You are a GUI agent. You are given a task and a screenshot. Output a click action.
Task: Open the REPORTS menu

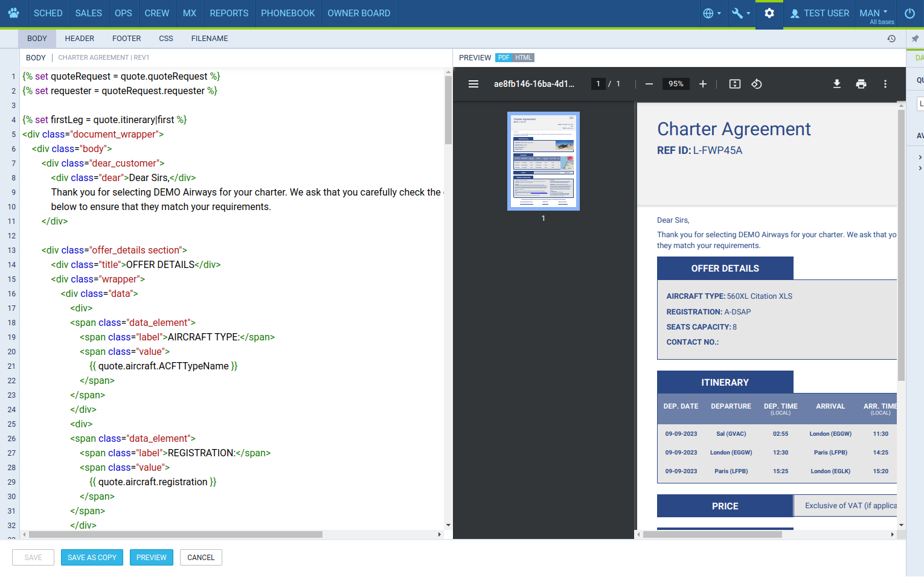pos(229,13)
